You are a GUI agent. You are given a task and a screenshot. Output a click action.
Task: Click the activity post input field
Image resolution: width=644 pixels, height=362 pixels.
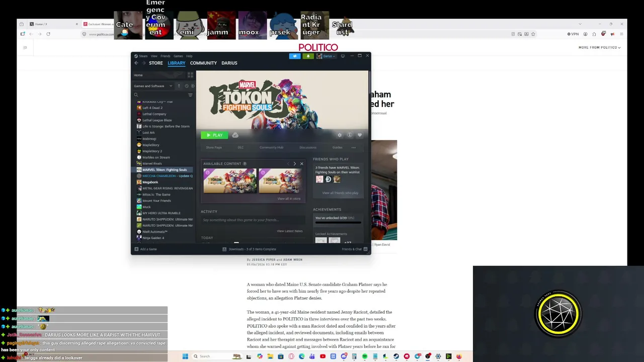click(253, 220)
